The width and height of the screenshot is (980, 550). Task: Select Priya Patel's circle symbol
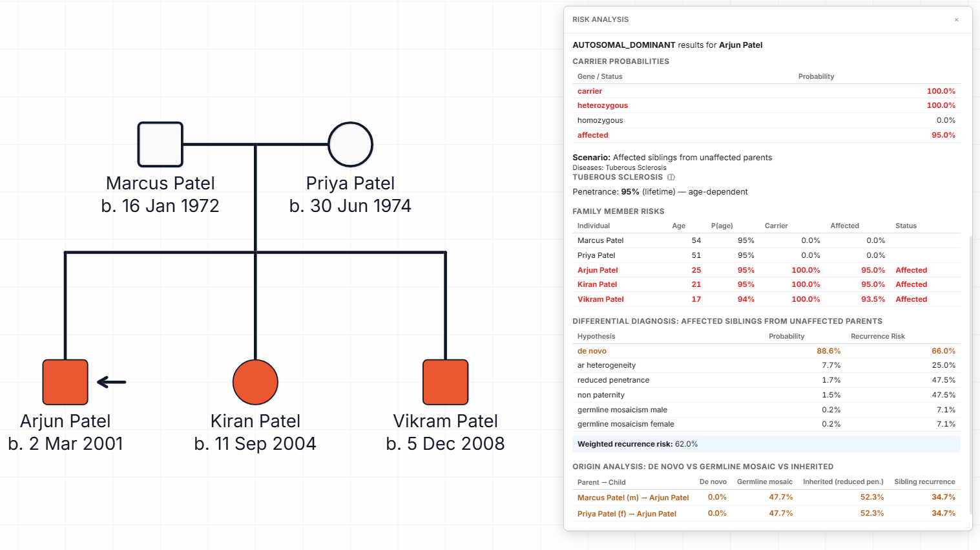pos(350,144)
